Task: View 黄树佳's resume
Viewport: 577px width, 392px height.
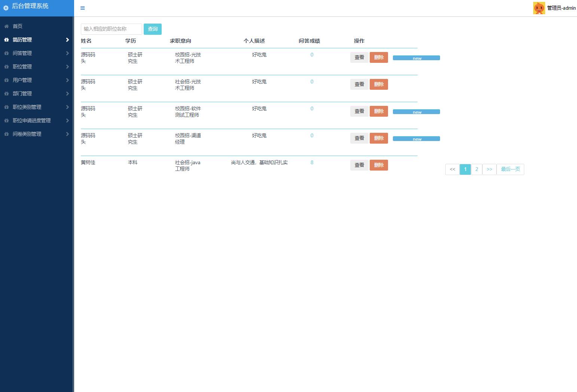Action: 359,165
